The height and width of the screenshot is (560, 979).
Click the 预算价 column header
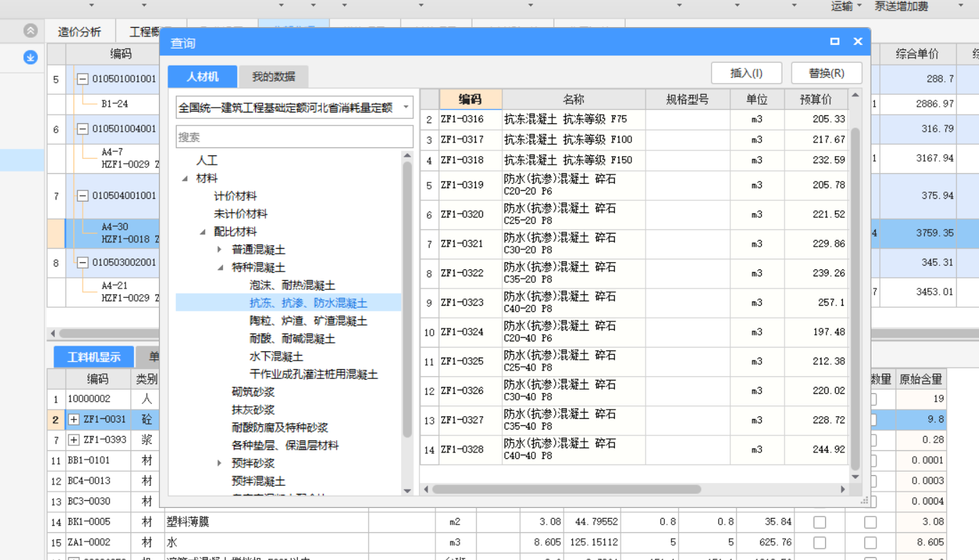click(817, 99)
